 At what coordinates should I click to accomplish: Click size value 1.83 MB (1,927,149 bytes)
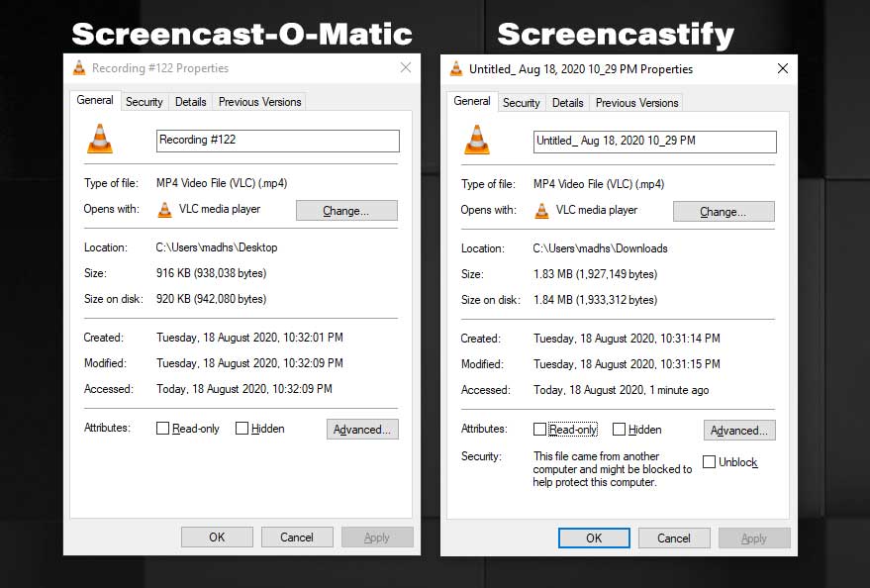click(x=596, y=274)
